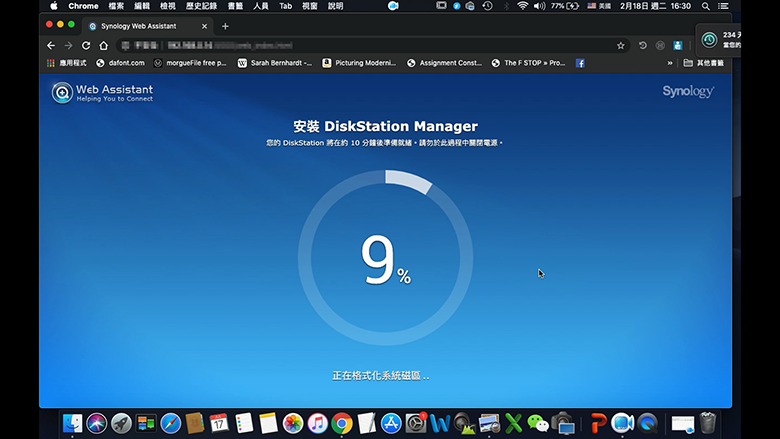Open Calendar from the dock
Screen dimensions: 780x439
point(219,423)
